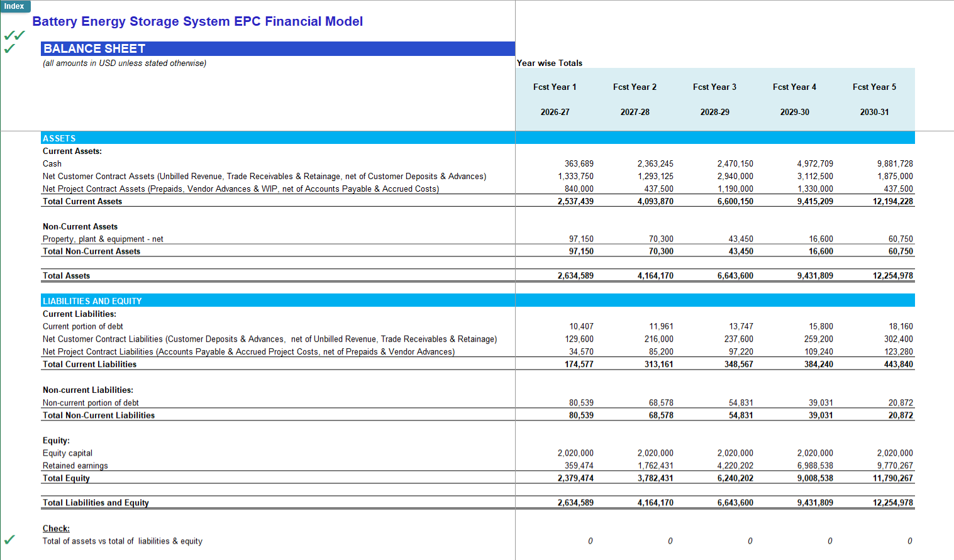Screen dimensions: 954x560
Task: Select the Fcst Year 5 column header
Action: coord(874,87)
